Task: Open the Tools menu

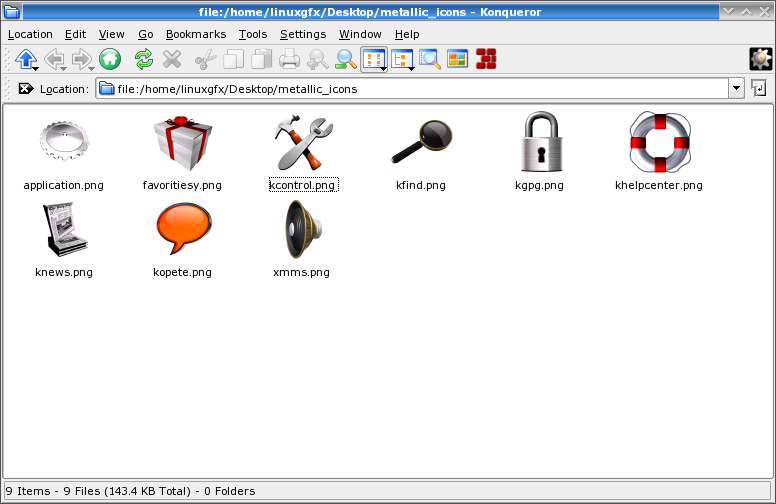Action: point(253,34)
